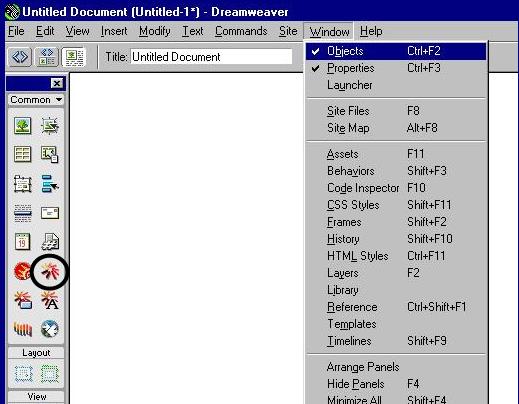The height and width of the screenshot is (404, 519).
Task: Select Reference in the Window menu
Action: pos(396,307)
